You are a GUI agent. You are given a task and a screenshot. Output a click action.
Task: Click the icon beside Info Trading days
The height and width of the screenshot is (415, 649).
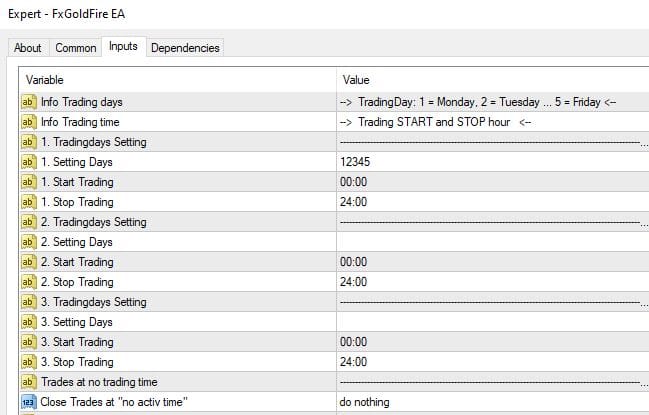pos(28,101)
